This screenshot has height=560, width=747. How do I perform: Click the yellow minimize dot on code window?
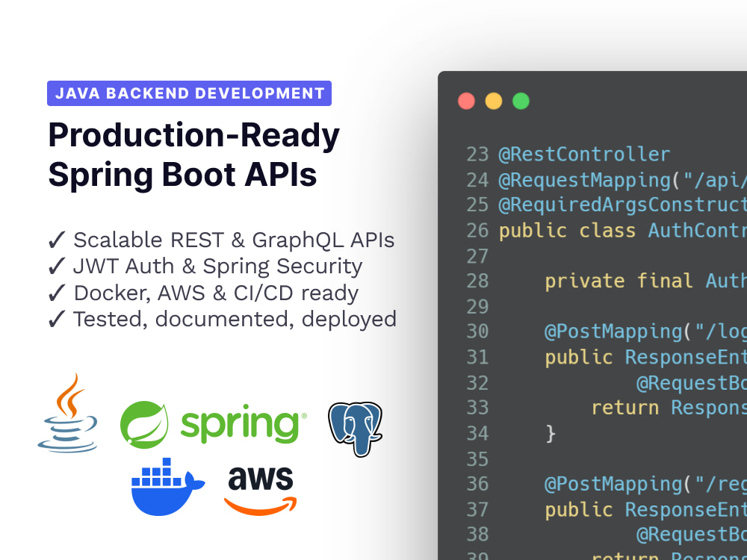pyautogui.click(x=494, y=101)
